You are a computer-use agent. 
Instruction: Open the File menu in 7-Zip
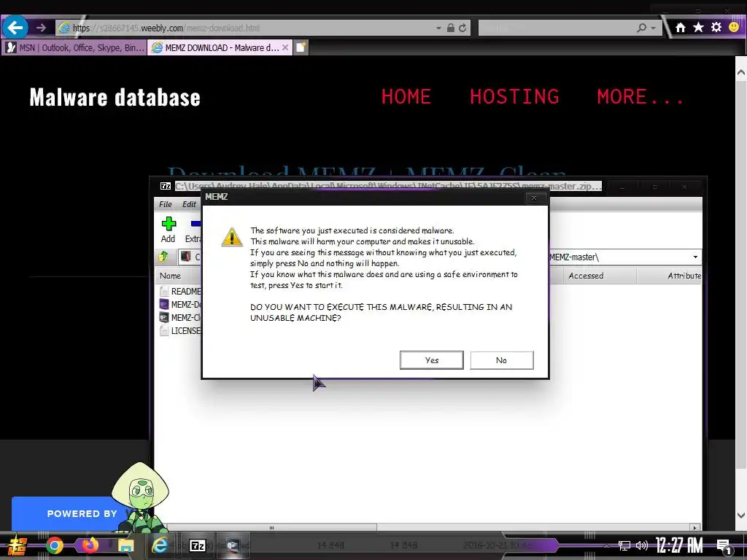tap(166, 204)
